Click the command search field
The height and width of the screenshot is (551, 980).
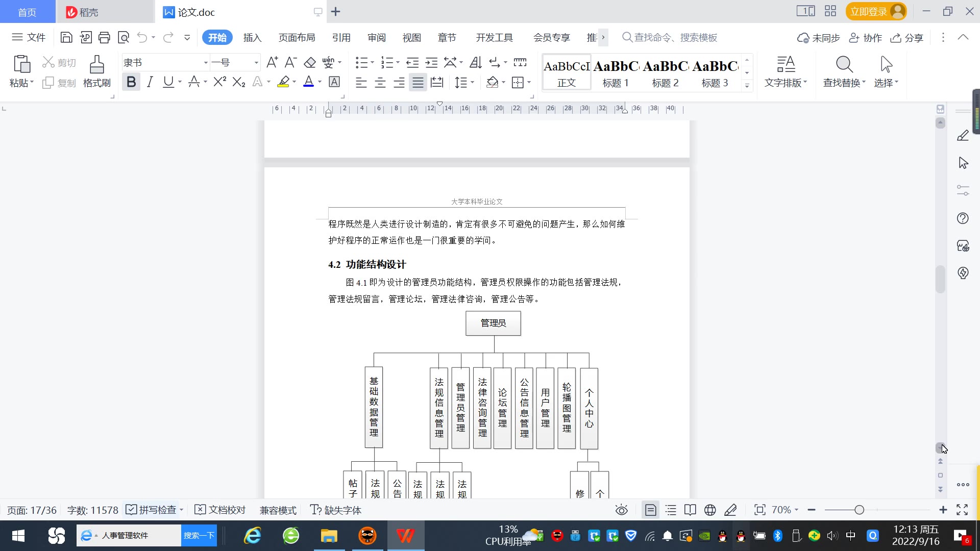point(670,37)
